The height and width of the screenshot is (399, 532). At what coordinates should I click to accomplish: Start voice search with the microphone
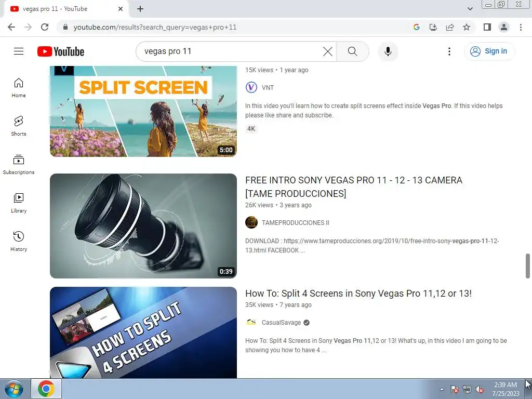point(388,51)
